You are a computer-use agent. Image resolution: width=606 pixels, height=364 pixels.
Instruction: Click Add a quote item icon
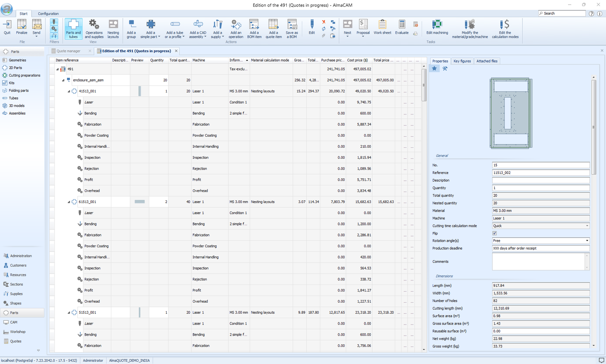273,25
